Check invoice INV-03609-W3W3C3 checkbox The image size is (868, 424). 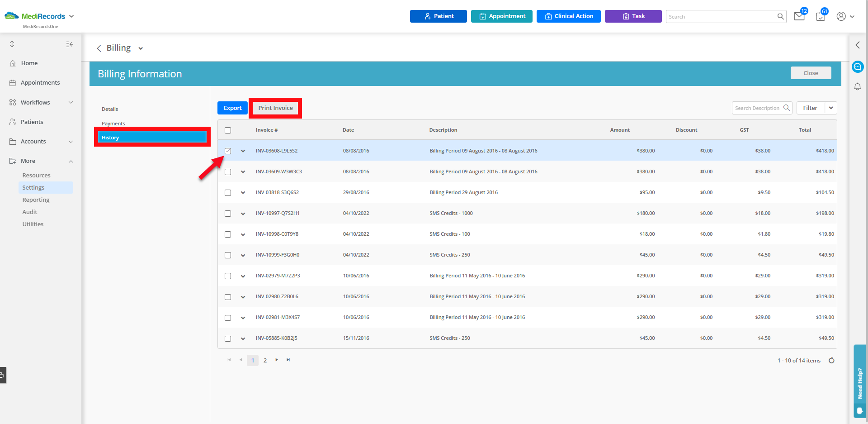[x=228, y=172]
